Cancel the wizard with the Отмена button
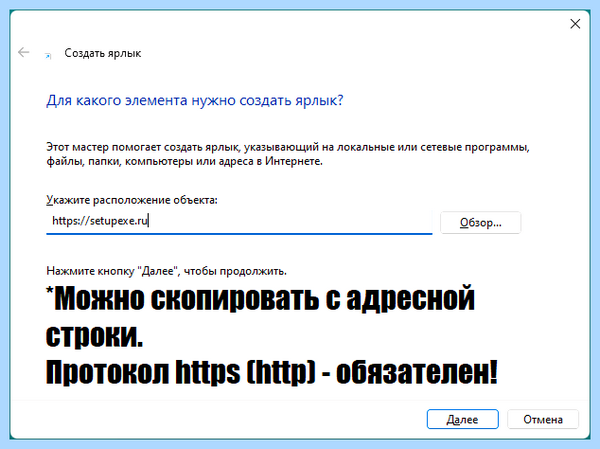This screenshot has width=600, height=449. 543,420
